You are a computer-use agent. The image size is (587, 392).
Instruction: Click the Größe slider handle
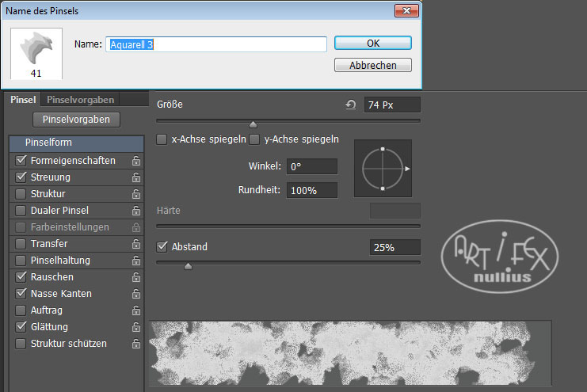253,124
